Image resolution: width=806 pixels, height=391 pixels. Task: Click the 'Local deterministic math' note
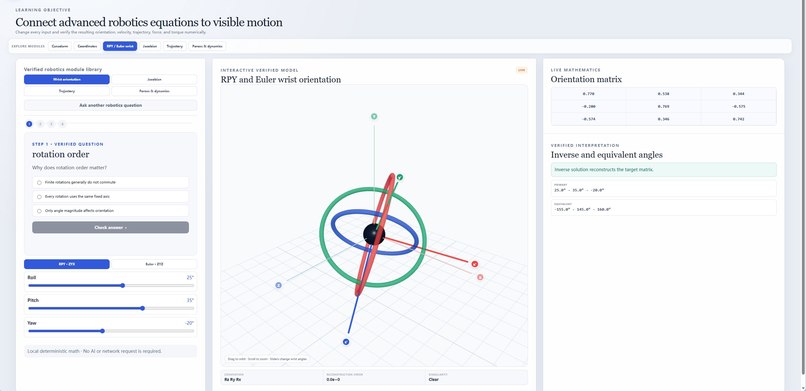111,351
